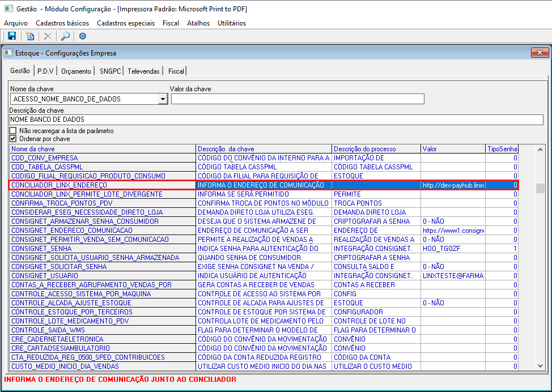
Task: Click the 'Descrição da chave' text field
Action: point(276,120)
